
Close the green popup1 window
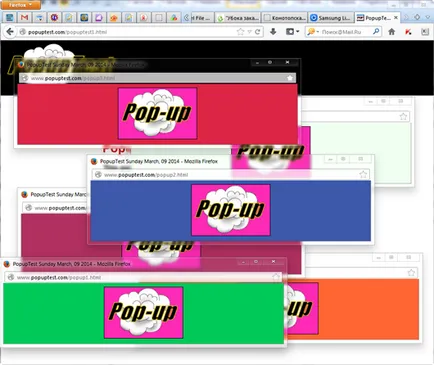pyautogui.click(x=273, y=262)
